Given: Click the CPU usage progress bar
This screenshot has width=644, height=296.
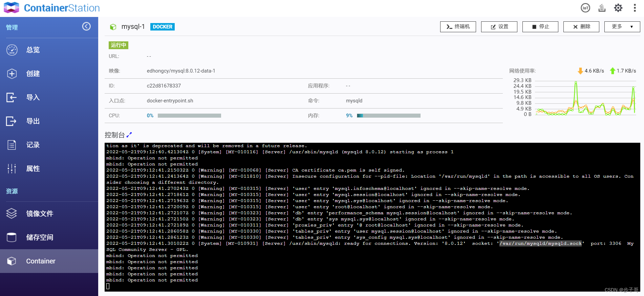Looking at the screenshot, I should click(x=189, y=116).
